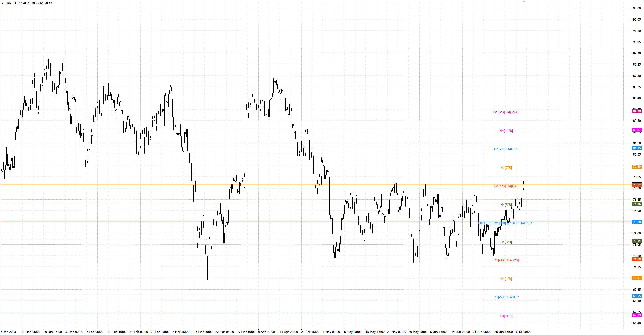Select the H4[1/8] orange level label
This screenshot has width=644, height=335.
[x=506, y=279]
